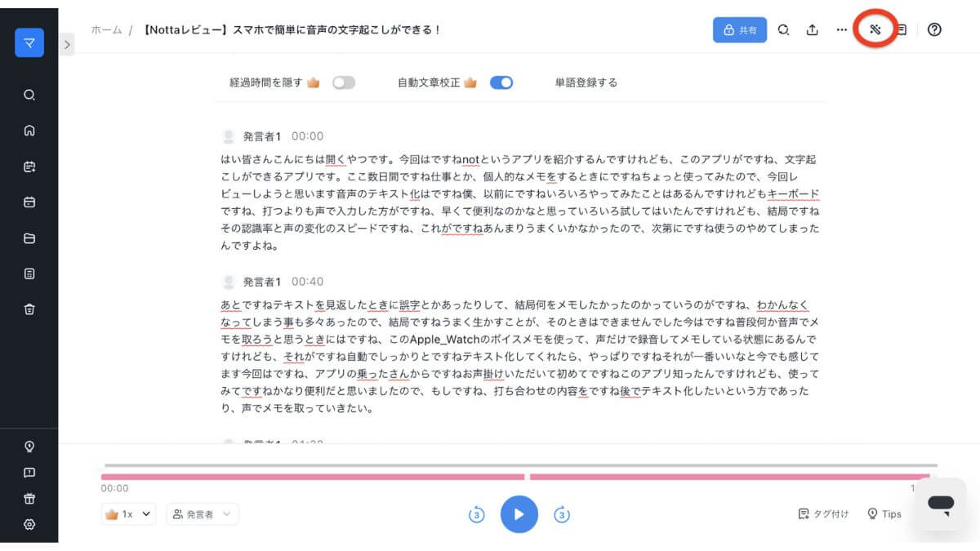Toggle 自動文章校正 switch off

coord(501,82)
